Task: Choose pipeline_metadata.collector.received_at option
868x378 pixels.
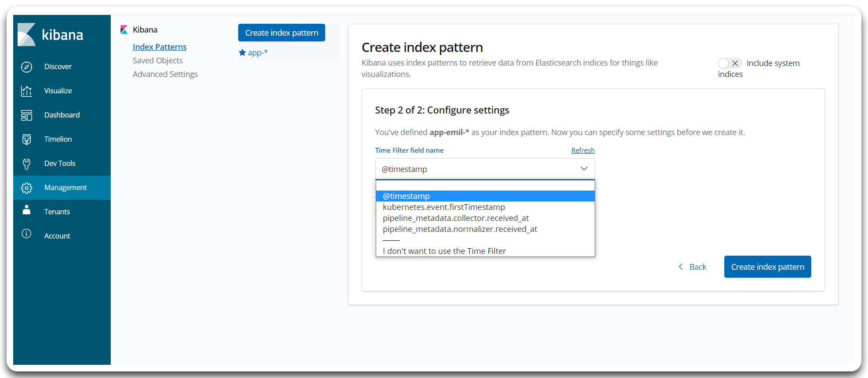Action: (485, 218)
